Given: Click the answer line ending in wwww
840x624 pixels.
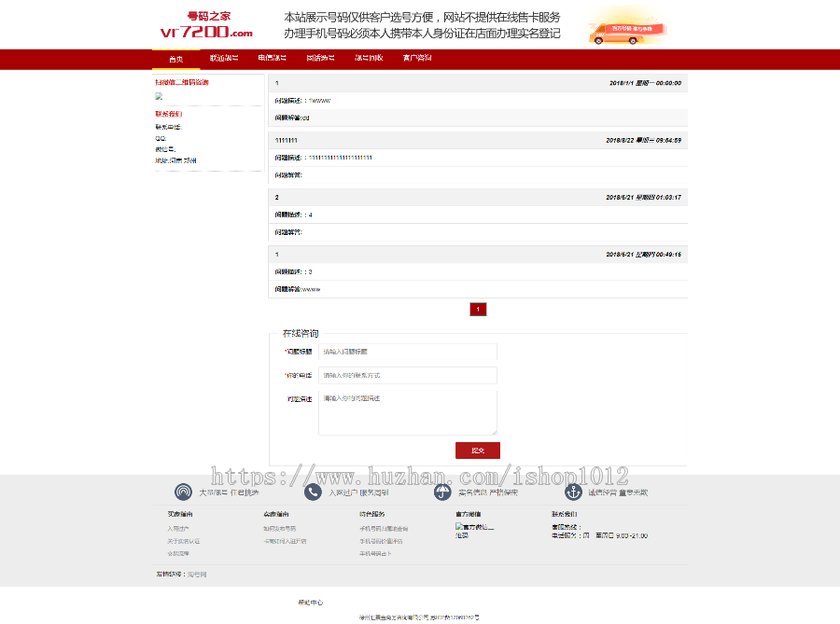Looking at the screenshot, I should point(298,289).
